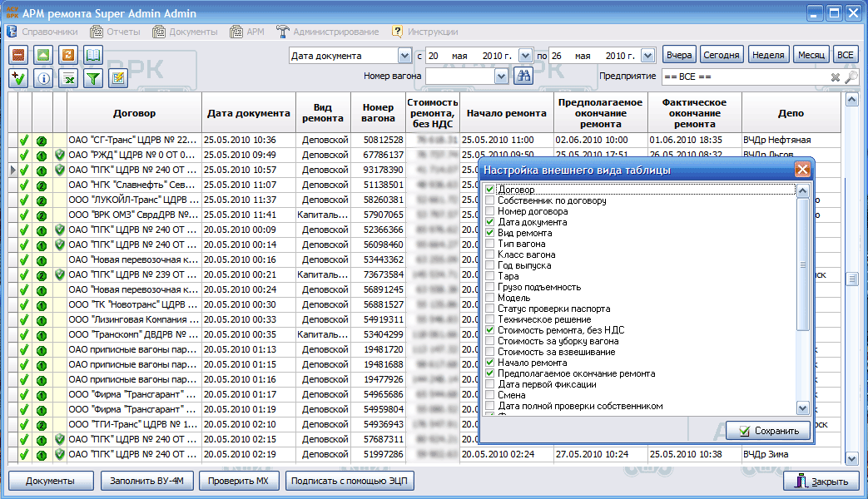Click the main table scroll-up arrow
Image resolution: width=868 pixels, height=499 pixels.
coord(851,100)
